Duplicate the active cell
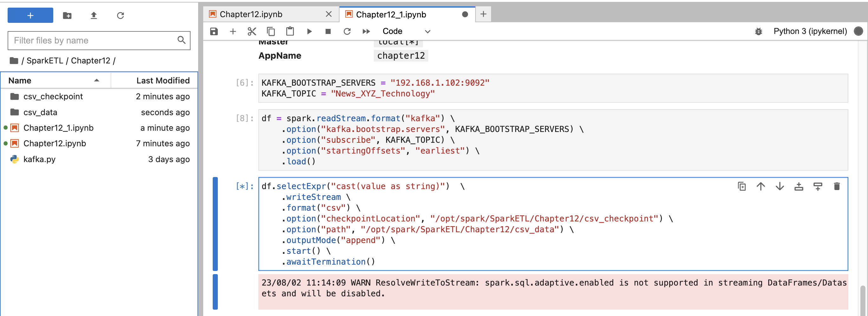This screenshot has height=316, width=868. click(x=742, y=186)
